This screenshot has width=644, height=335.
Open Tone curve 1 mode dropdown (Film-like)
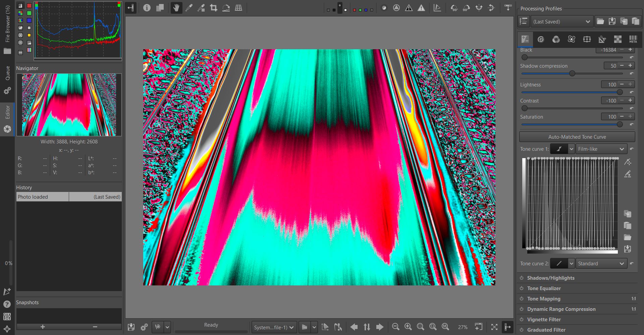(601, 149)
